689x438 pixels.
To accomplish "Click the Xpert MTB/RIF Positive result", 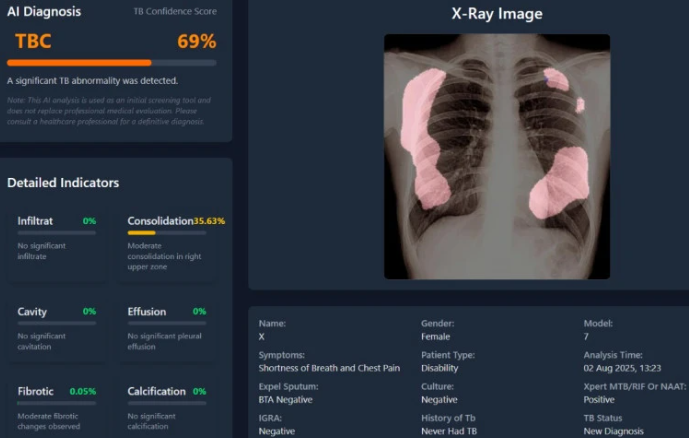I will 600,399.
